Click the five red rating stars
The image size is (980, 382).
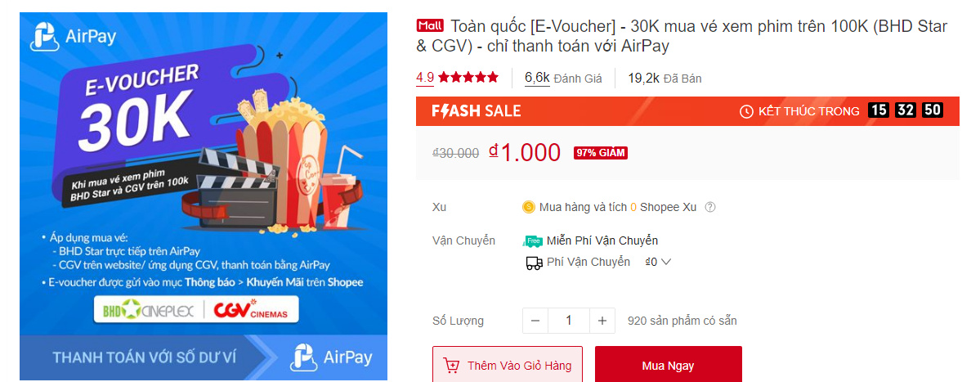(x=468, y=78)
